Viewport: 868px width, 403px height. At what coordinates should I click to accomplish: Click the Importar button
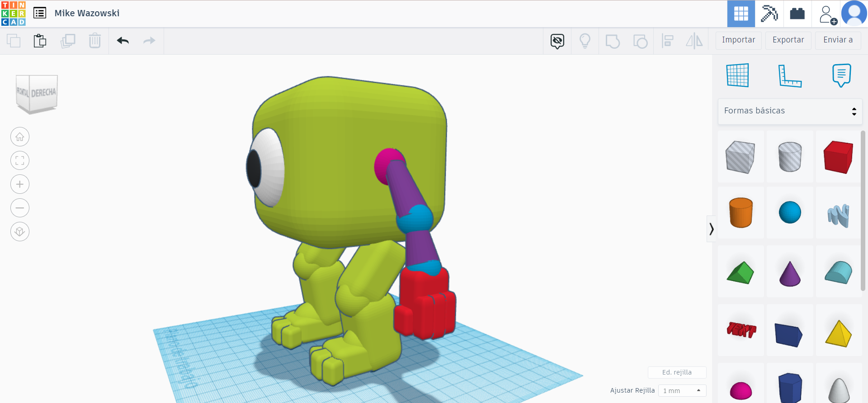(x=739, y=40)
